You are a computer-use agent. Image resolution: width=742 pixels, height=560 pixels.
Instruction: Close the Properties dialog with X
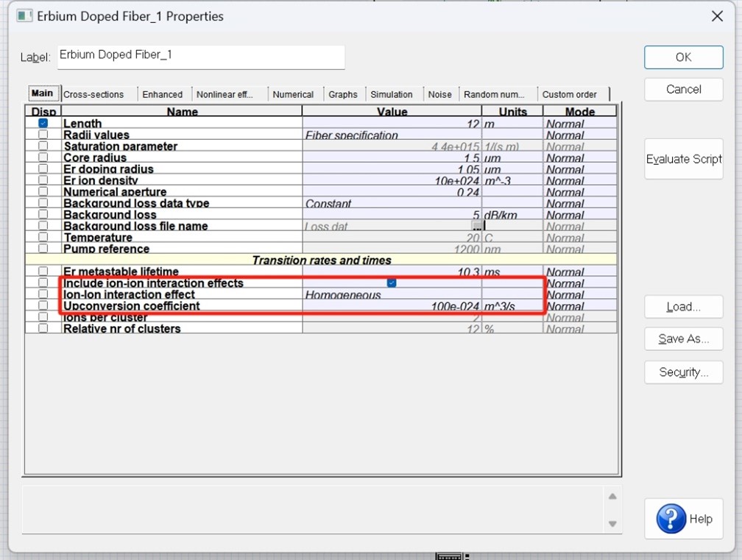tap(717, 16)
